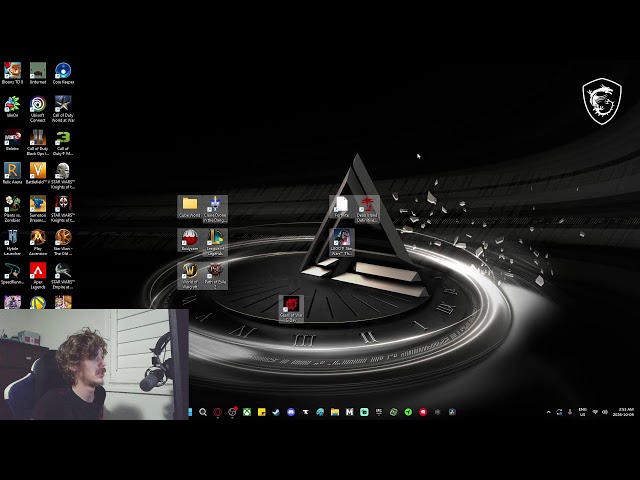This screenshot has width=640, height=480.
Task: Open the clock and date flyout
Action: click(624, 412)
